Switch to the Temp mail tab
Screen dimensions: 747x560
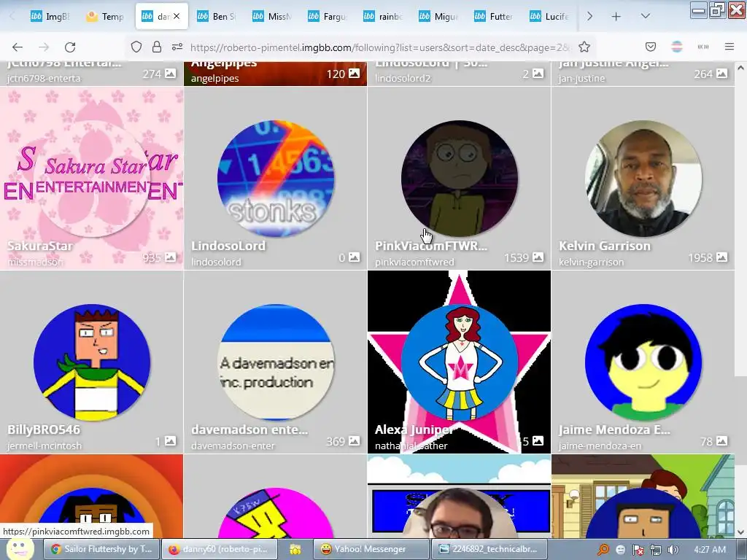(x=106, y=16)
